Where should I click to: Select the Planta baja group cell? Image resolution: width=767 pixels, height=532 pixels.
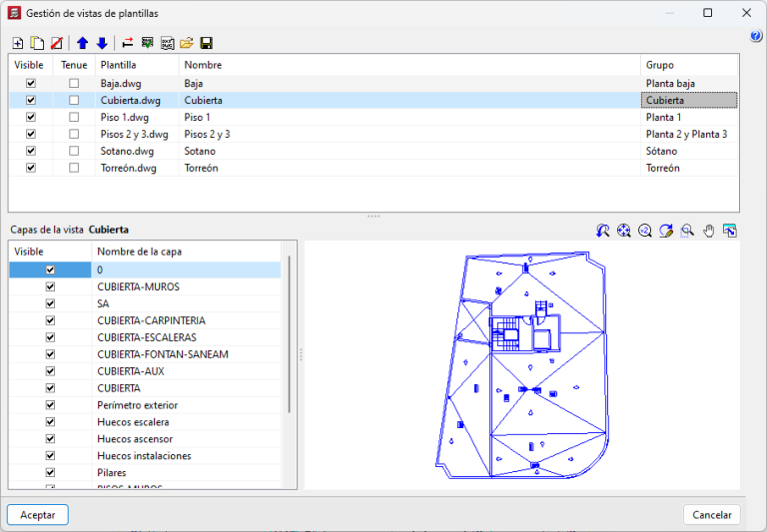689,83
